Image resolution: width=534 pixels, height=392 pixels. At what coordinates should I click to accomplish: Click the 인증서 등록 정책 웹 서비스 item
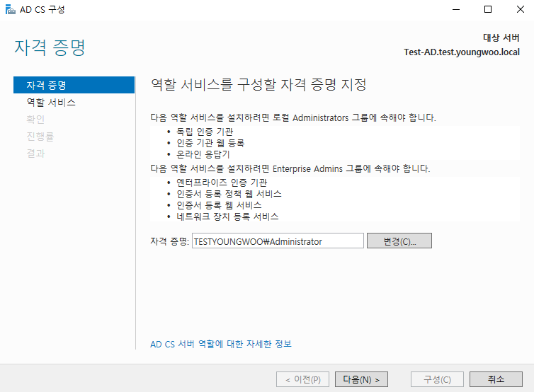[229, 194]
